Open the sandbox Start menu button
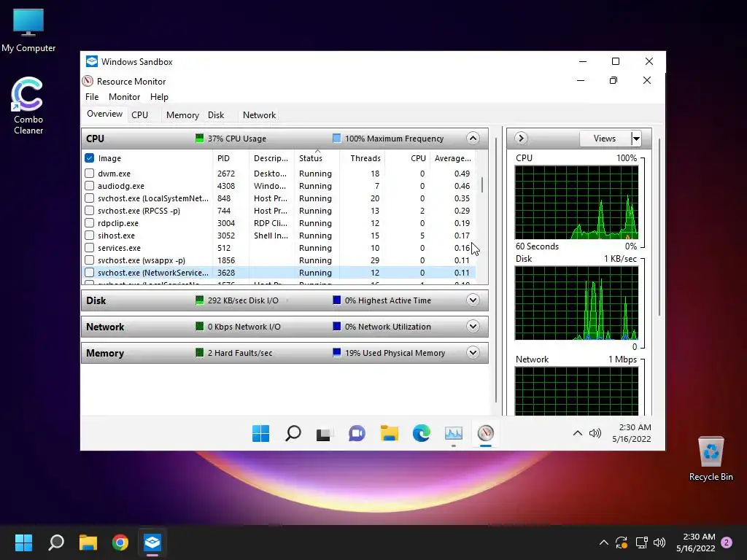This screenshot has height=560, width=747. [260, 433]
